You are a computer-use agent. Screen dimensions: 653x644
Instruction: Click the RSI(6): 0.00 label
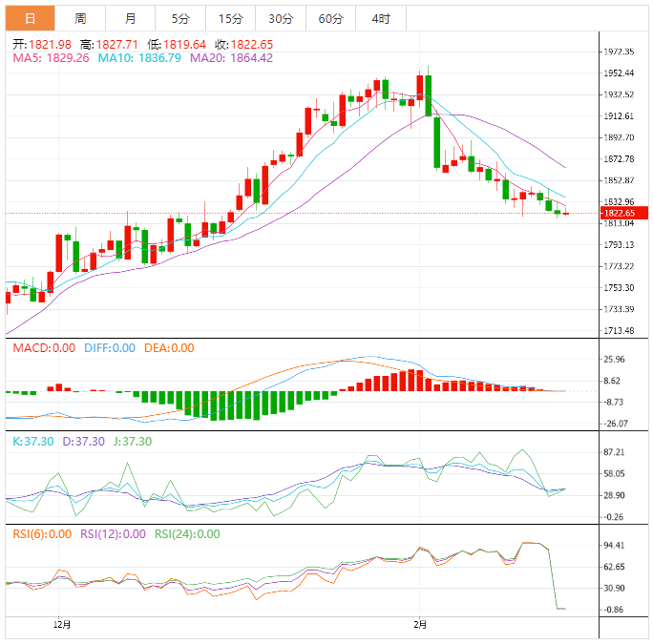coord(42,534)
